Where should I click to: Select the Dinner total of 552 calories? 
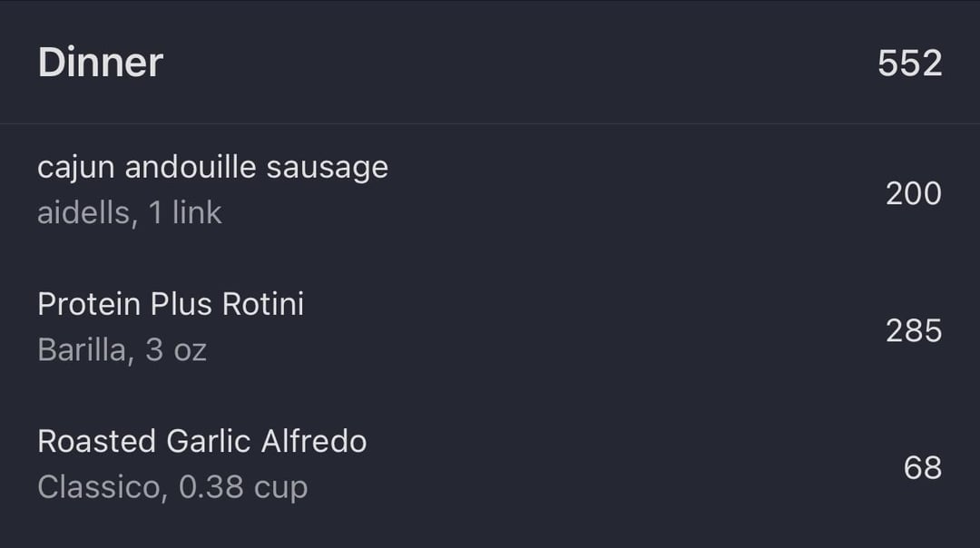coord(909,64)
